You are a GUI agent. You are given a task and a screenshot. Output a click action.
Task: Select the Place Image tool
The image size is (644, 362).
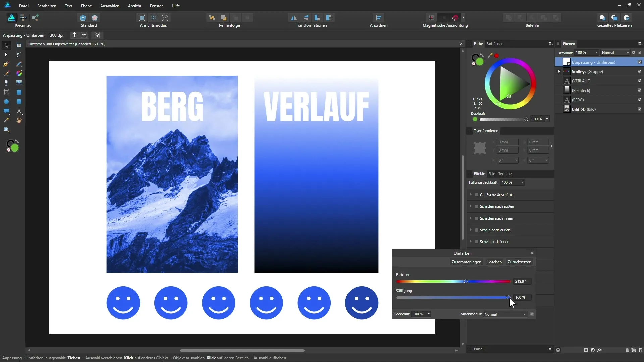click(19, 83)
